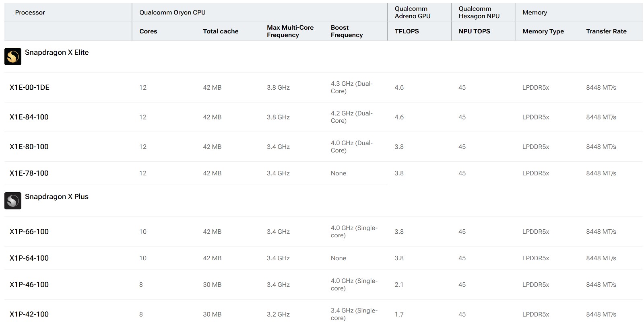Click the Boost Frequency column header
The height and width of the screenshot is (327, 644).
click(x=347, y=31)
